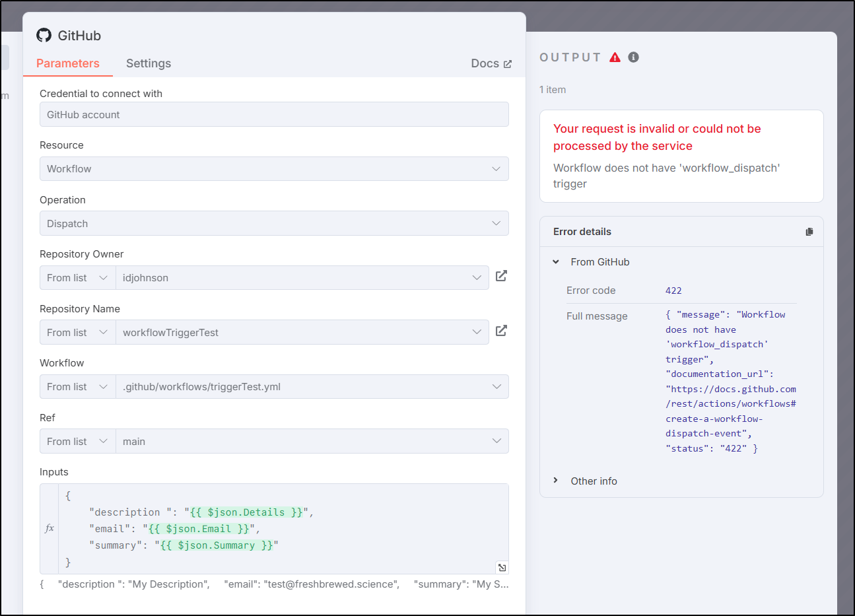Screen dimensions: 855x616
Task: Change Repository Owner mode From list
Action: (x=77, y=278)
